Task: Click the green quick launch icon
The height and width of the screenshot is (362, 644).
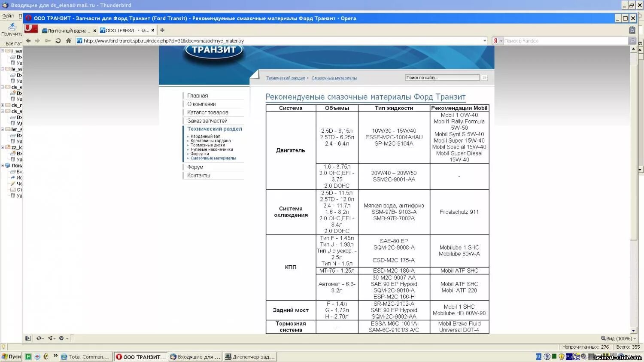Action: (x=28, y=356)
